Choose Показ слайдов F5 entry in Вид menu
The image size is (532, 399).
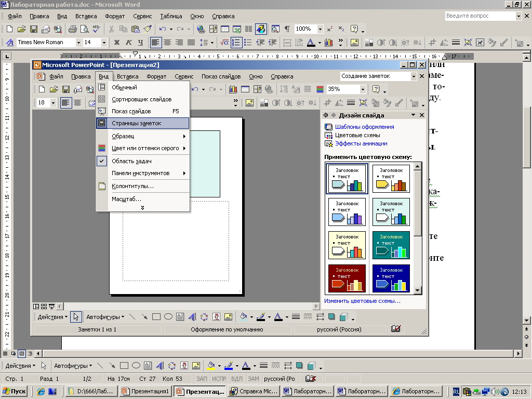(x=142, y=111)
